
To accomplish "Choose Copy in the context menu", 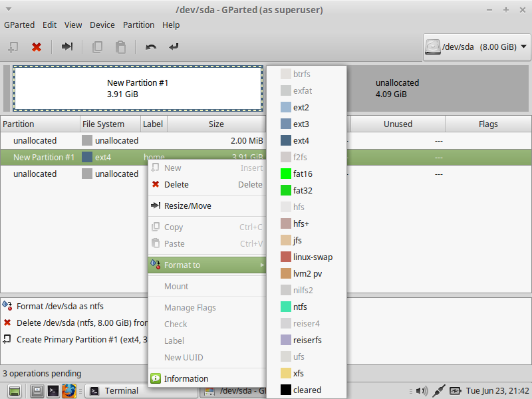I will point(207,227).
